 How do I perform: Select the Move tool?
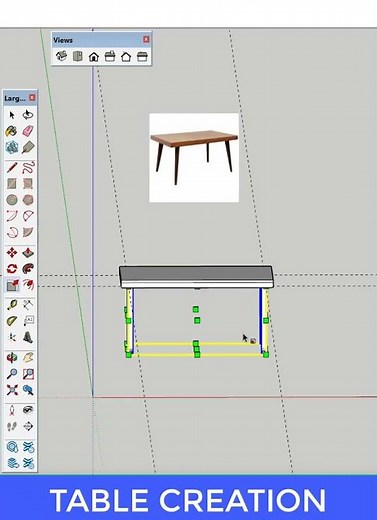tap(12, 253)
